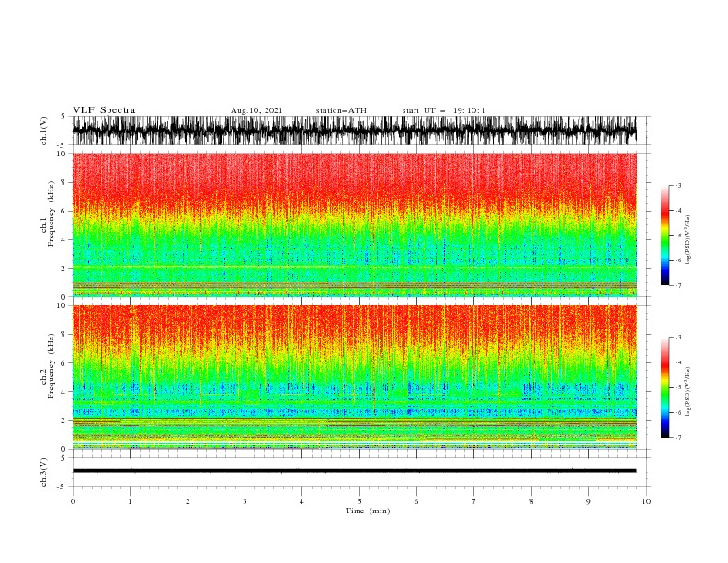This screenshot has height=563, width=728.
Task: Click inside the ch.2 spectrogram plot
Action: coord(354,377)
